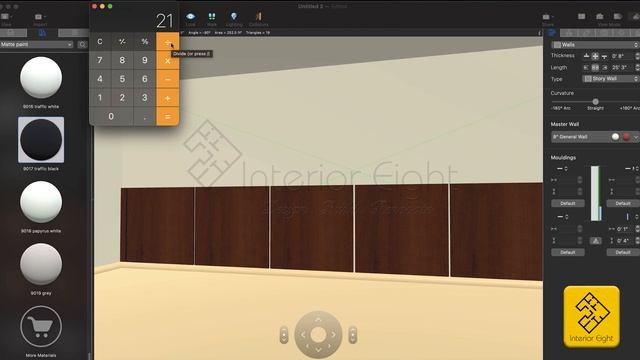The image size is (640, 360).
Task: Open the Story Wall type dropdown
Action: pos(611,78)
